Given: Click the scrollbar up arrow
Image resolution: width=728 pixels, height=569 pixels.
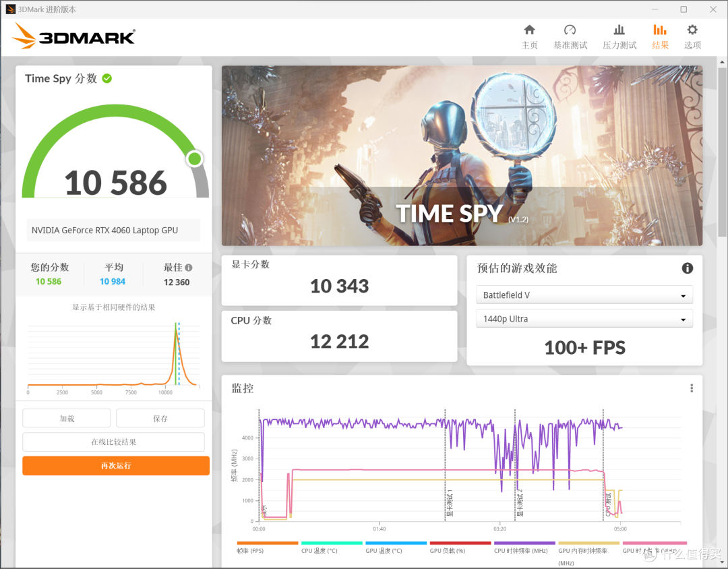Looking at the screenshot, I should (723, 61).
